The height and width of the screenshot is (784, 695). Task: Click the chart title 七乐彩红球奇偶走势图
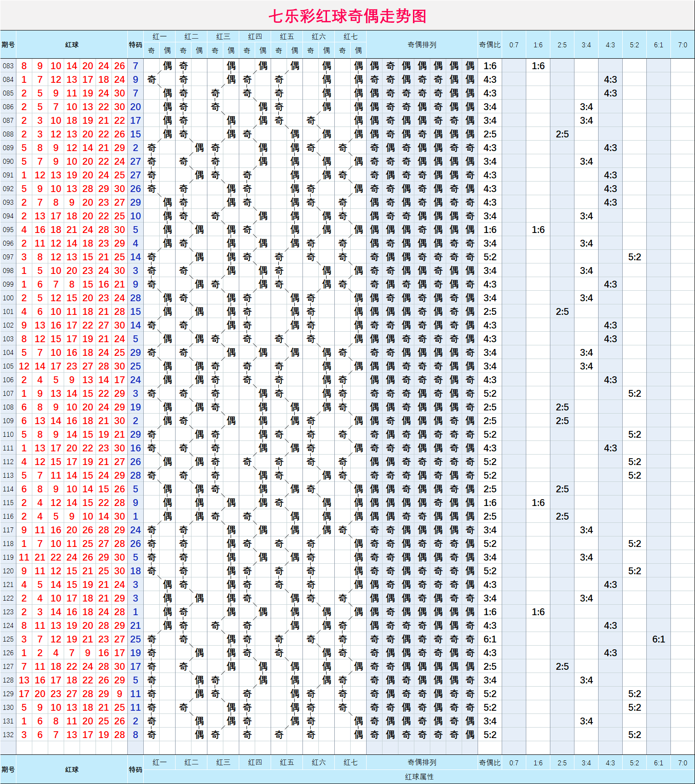(347, 16)
